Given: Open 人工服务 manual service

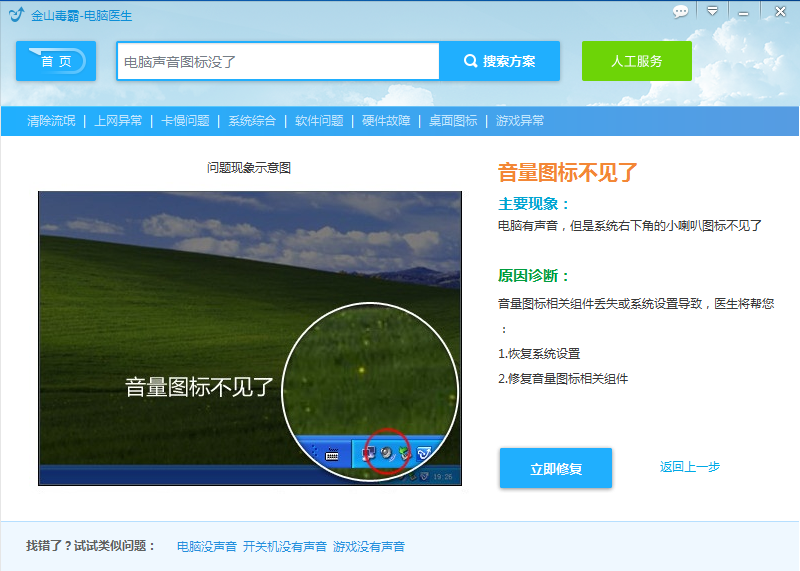Looking at the screenshot, I should click(637, 61).
